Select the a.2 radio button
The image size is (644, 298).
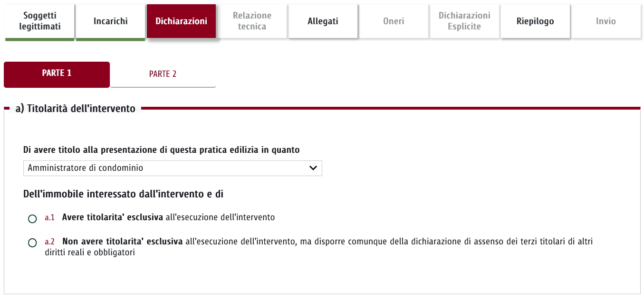pos(32,243)
